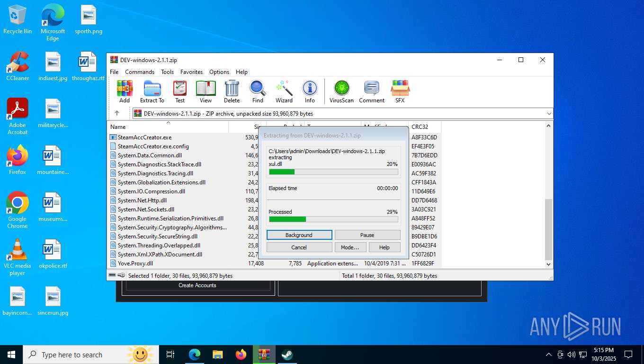Screen dimensions: 644x364
Task: Click the SFX toolbar icon
Action: [400, 91]
